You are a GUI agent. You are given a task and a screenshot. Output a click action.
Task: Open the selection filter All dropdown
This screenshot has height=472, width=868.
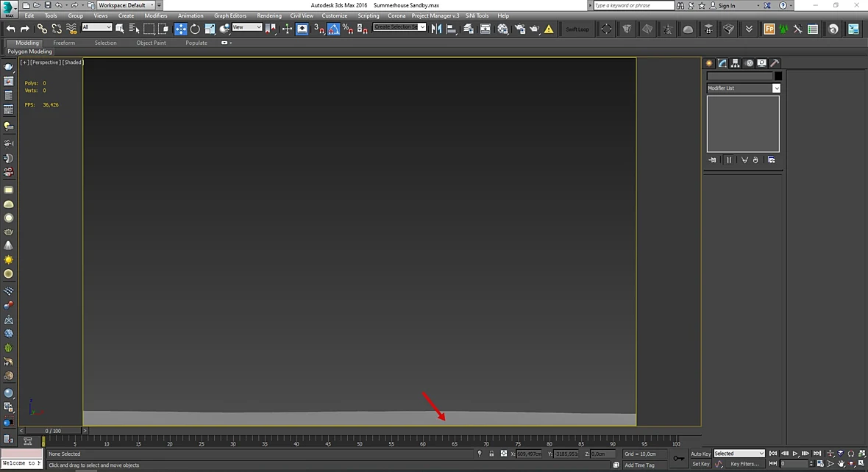(x=97, y=27)
